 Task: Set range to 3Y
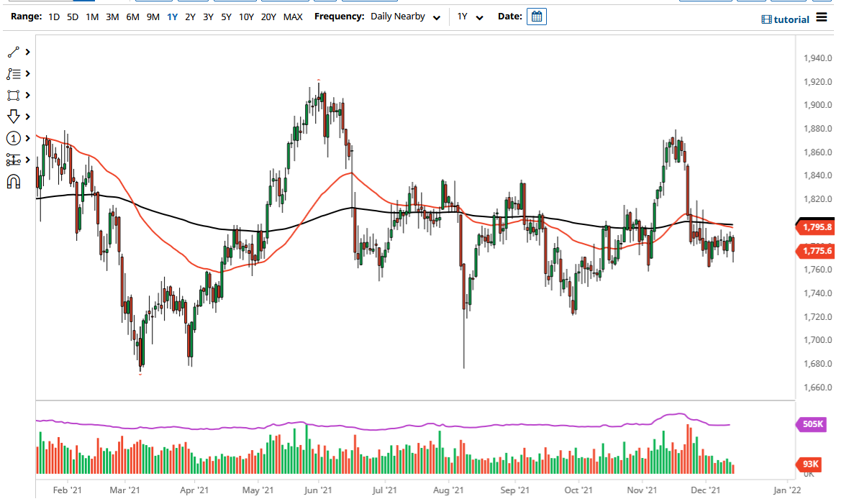(x=209, y=17)
